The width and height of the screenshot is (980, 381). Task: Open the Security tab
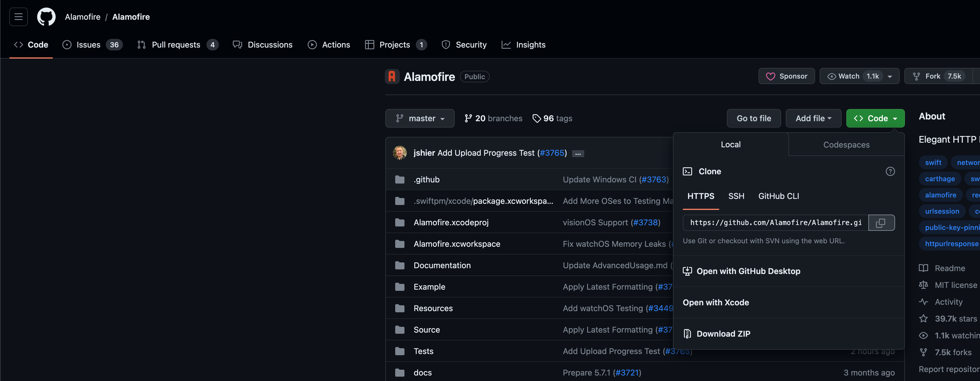(x=464, y=45)
